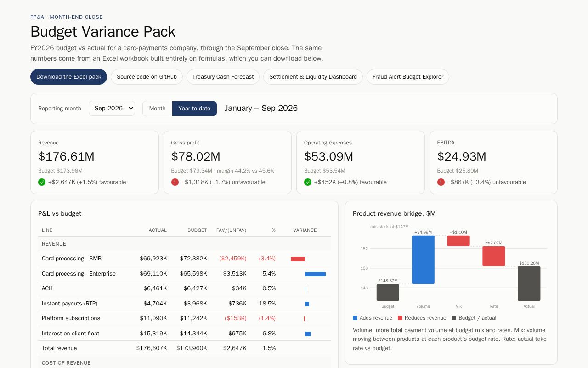This screenshot has width=588, height=368.
Task: Click the $24.93M EBITDA figure
Action: 462,156
